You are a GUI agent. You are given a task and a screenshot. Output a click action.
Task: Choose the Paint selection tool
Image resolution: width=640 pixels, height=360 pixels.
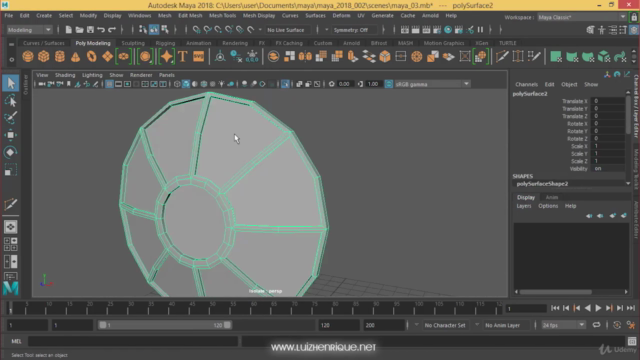point(11,118)
